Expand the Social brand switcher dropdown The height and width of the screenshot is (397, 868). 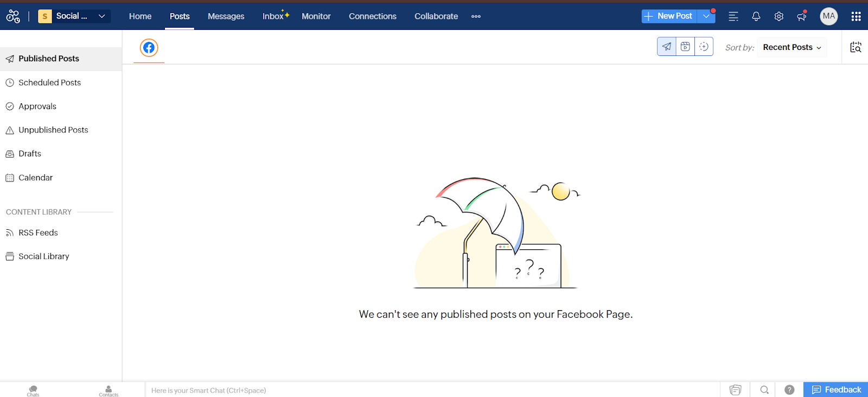point(101,16)
